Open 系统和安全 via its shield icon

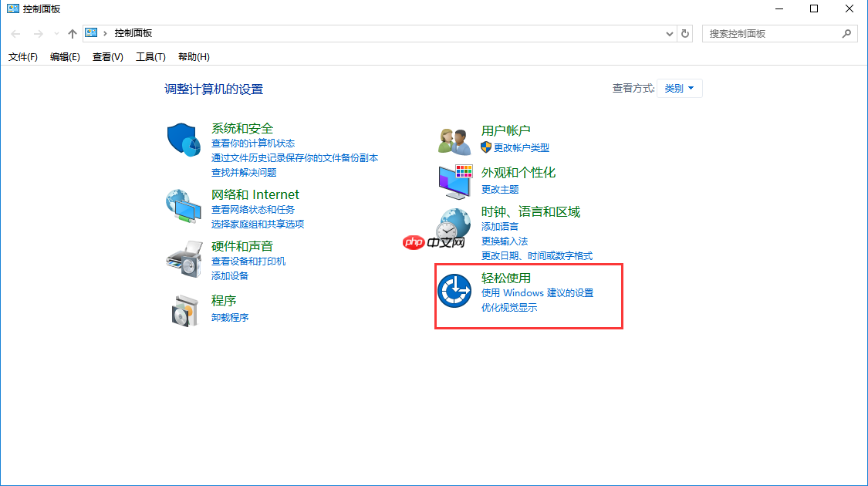[183, 140]
